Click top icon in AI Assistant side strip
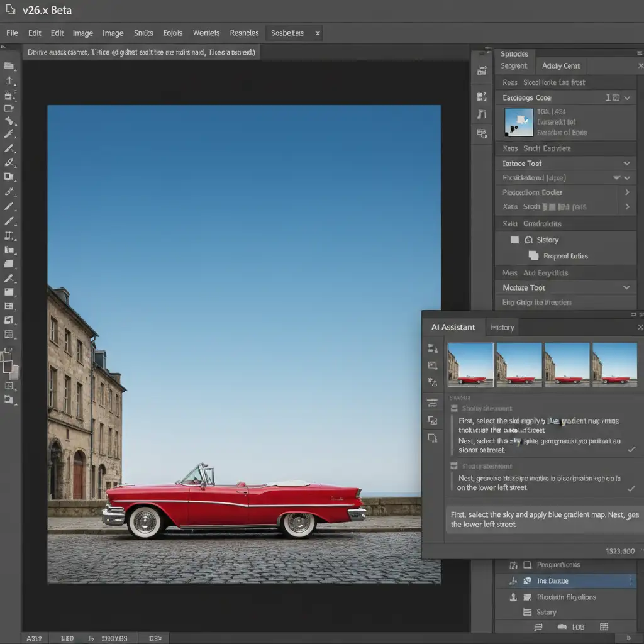The width and height of the screenshot is (644, 644). [432, 348]
